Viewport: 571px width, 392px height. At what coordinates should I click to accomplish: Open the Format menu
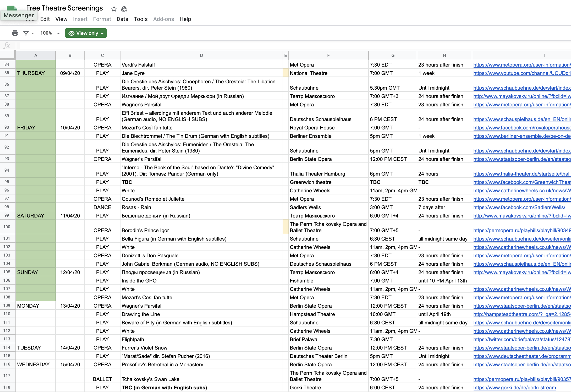(102, 19)
